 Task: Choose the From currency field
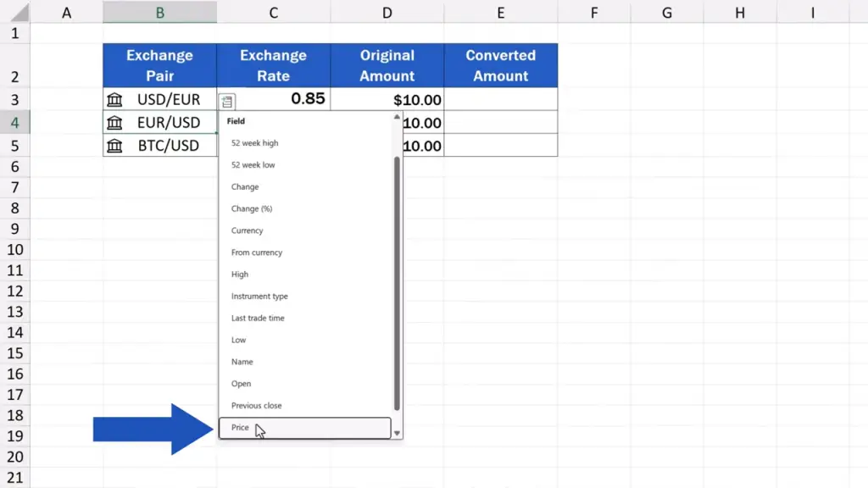257,252
